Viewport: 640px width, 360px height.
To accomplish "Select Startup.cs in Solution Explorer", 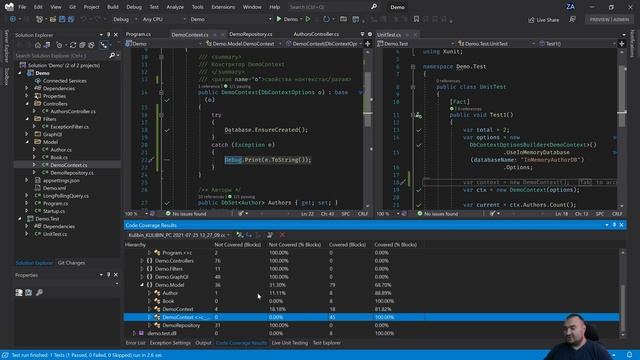I will click(54, 211).
